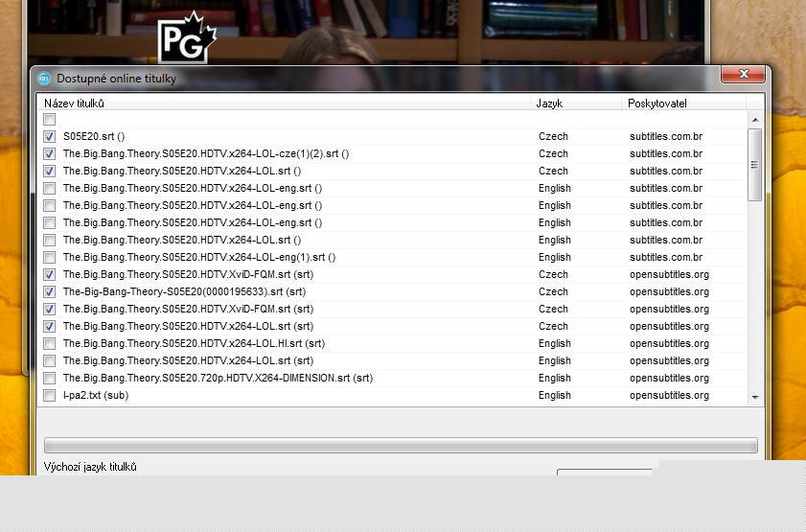Uncheck the x264-LOL-cze(1)(2).srt checkbox

49,153
